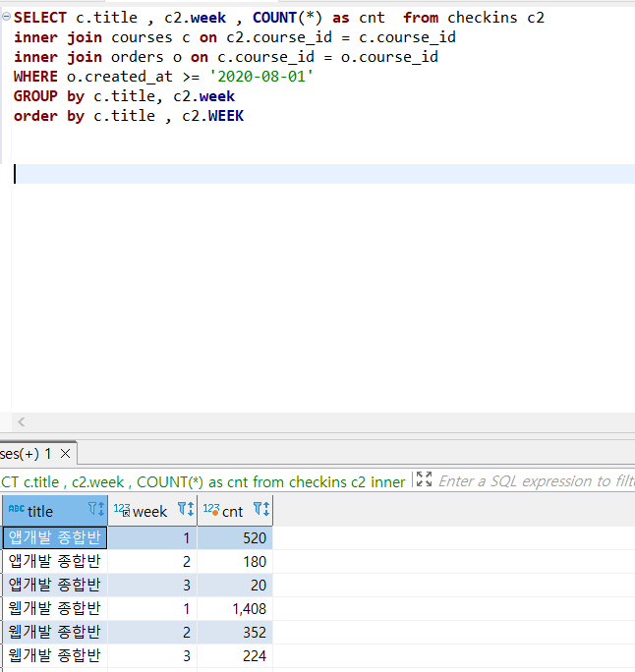Image resolution: width=635 pixels, height=672 pixels.
Task: Click the GROUP keyword in the editor
Action: click(x=35, y=96)
